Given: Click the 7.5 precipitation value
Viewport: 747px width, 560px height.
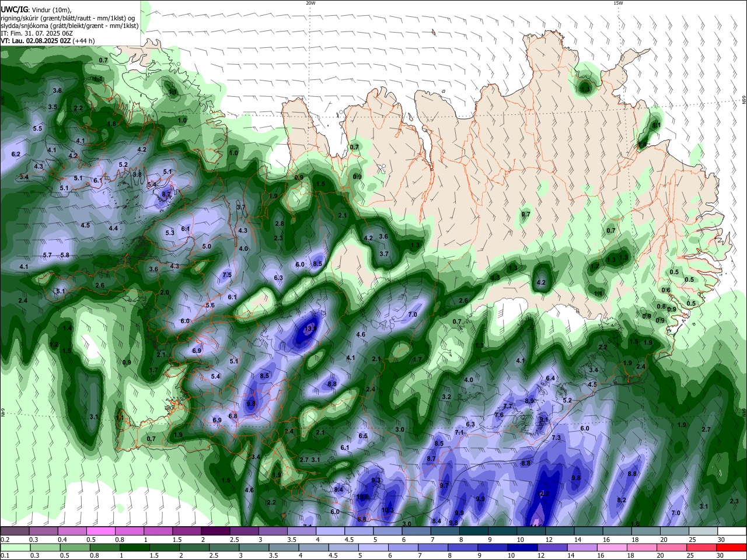Looking at the screenshot, I should point(227,275).
